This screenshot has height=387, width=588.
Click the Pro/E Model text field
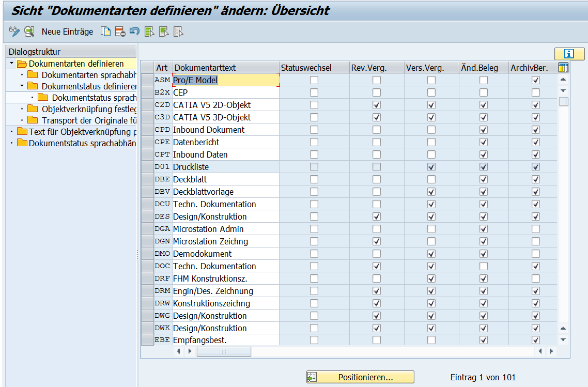tap(226, 80)
